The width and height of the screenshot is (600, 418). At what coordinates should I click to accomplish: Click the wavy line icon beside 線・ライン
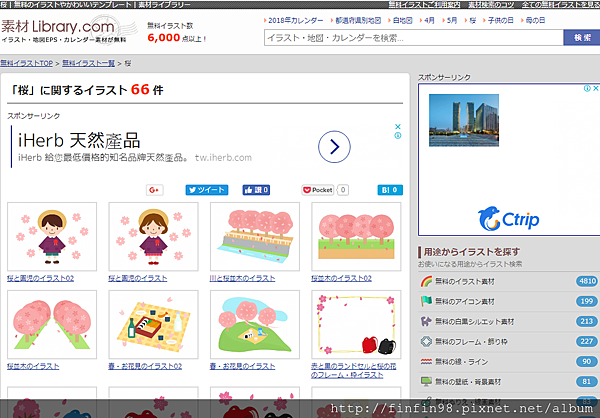point(426,362)
